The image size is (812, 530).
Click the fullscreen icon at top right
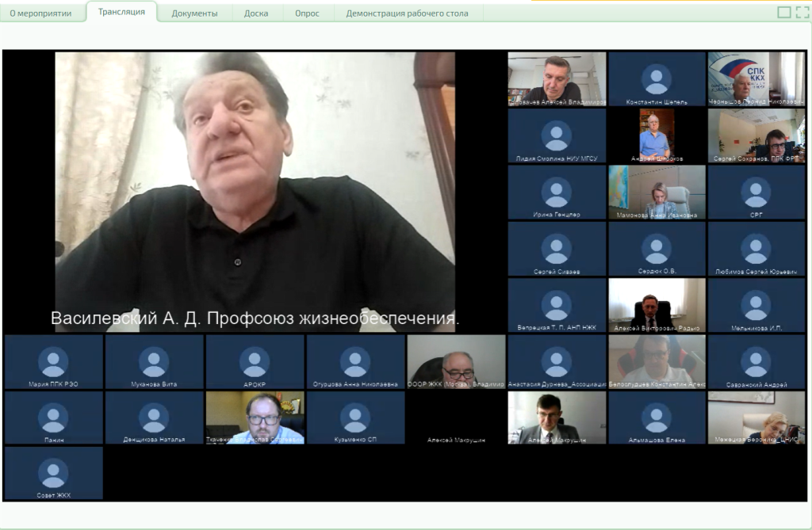click(802, 12)
